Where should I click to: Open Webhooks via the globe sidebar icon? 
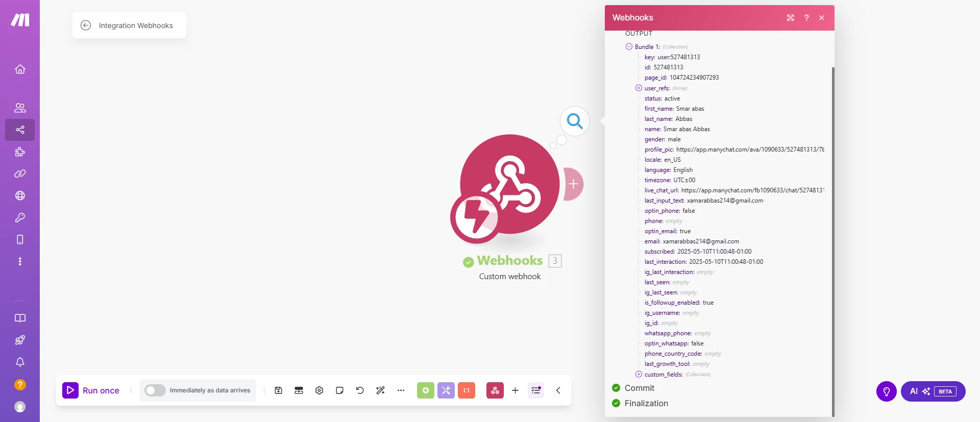click(x=20, y=195)
